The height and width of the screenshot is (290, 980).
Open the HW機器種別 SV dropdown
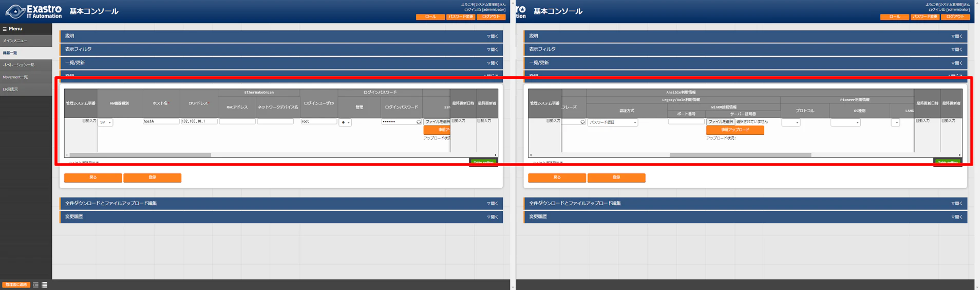105,122
